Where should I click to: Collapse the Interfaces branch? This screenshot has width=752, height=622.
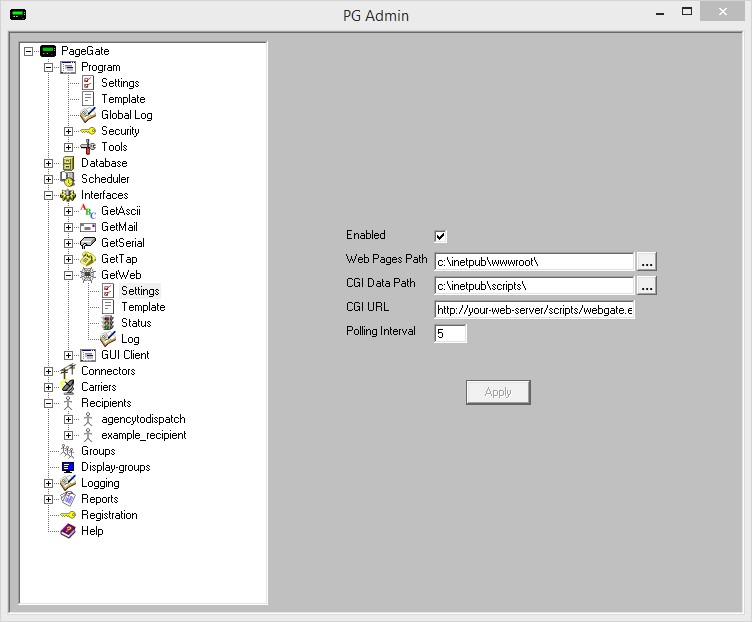(x=48, y=195)
